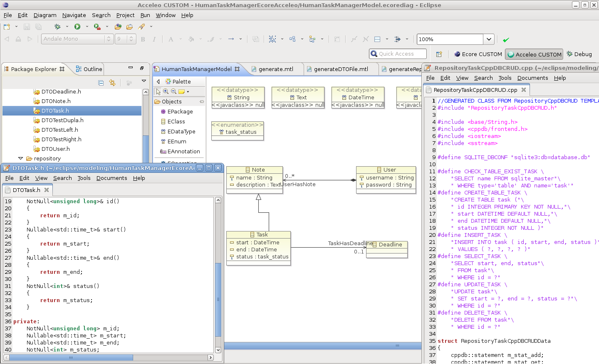Image resolution: width=599 pixels, height=364 pixels.
Task: Open the font size 9 dropdown
Action: (x=131, y=39)
